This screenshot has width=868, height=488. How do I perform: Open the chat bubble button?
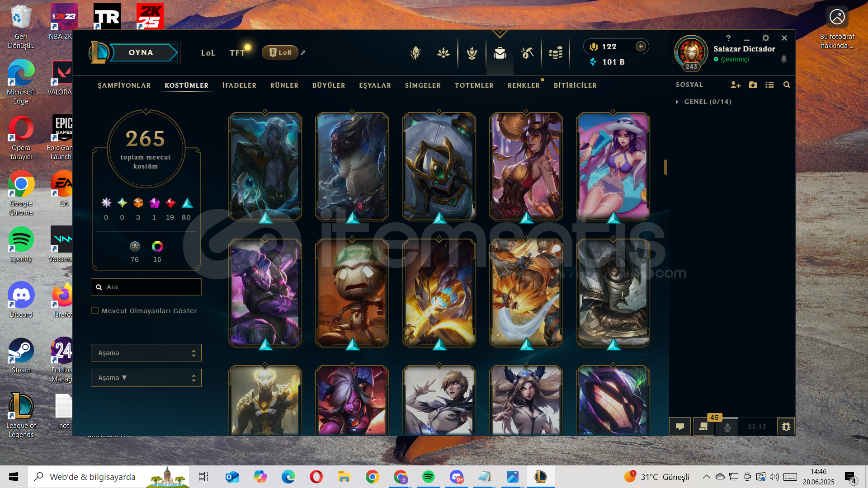(680, 427)
